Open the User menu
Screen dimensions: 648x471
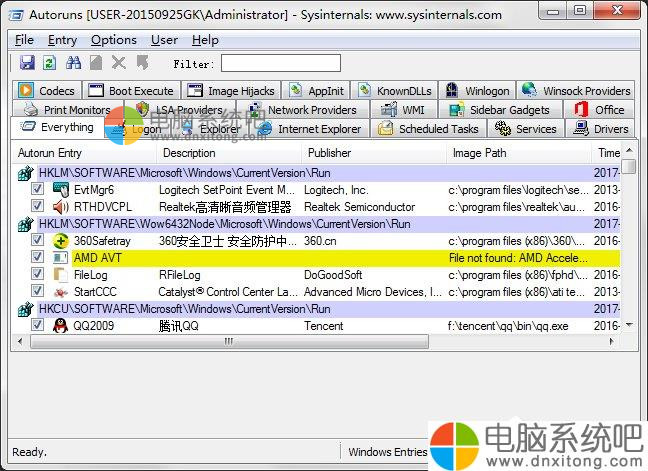click(x=164, y=40)
